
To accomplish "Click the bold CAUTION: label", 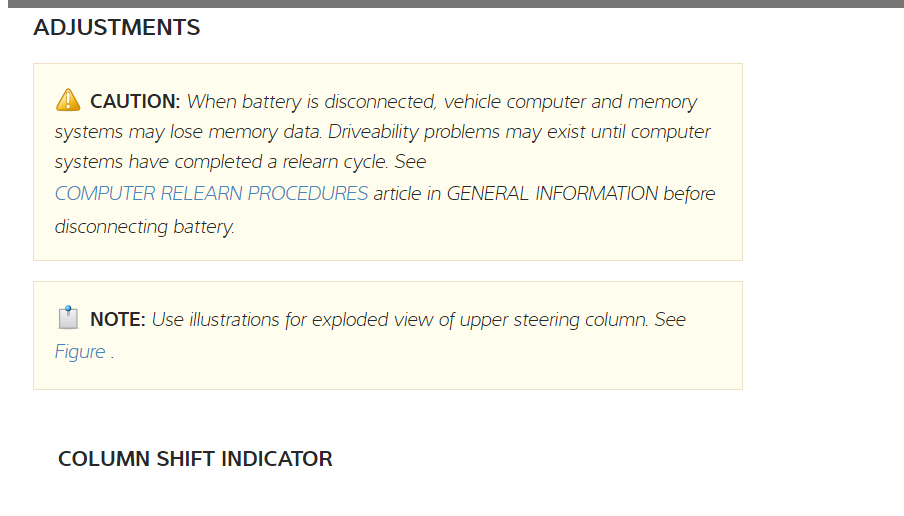I will coord(134,101).
